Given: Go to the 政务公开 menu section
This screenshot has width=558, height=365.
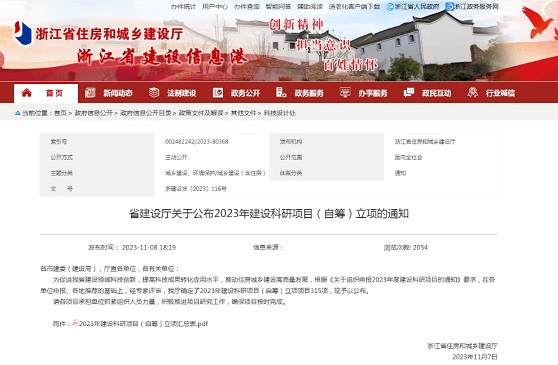Looking at the screenshot, I should 245,93.
